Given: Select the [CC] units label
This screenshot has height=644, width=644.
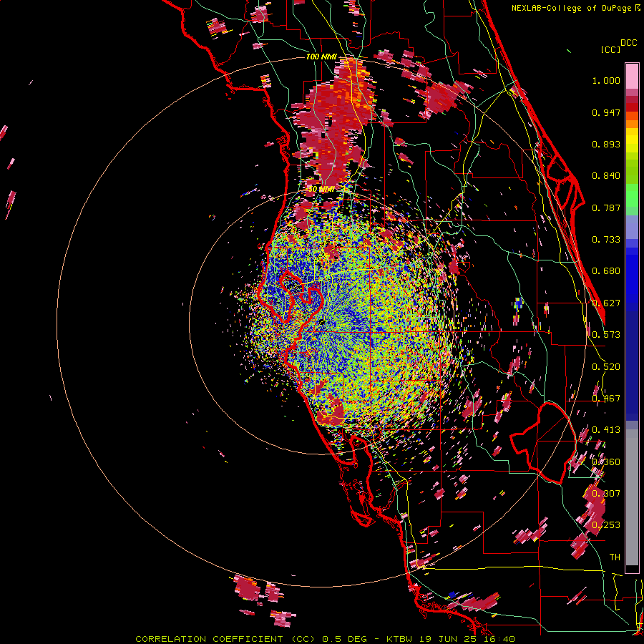Looking at the screenshot, I should click(610, 49).
